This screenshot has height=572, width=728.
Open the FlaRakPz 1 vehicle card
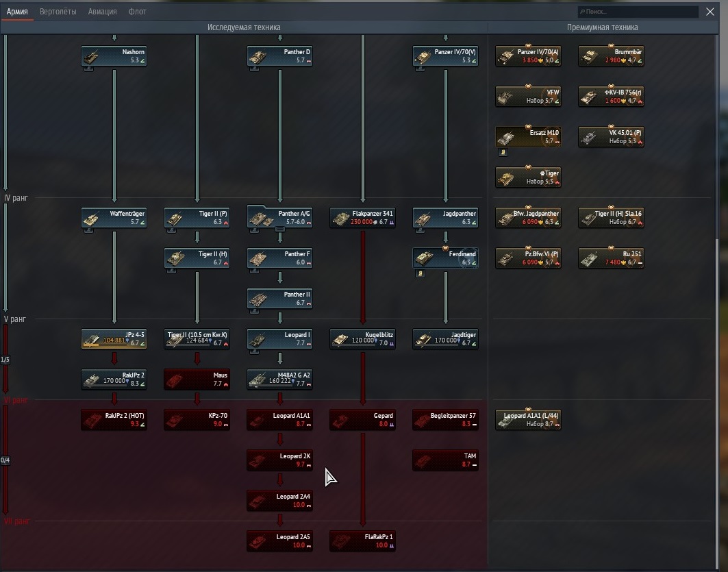click(x=362, y=540)
